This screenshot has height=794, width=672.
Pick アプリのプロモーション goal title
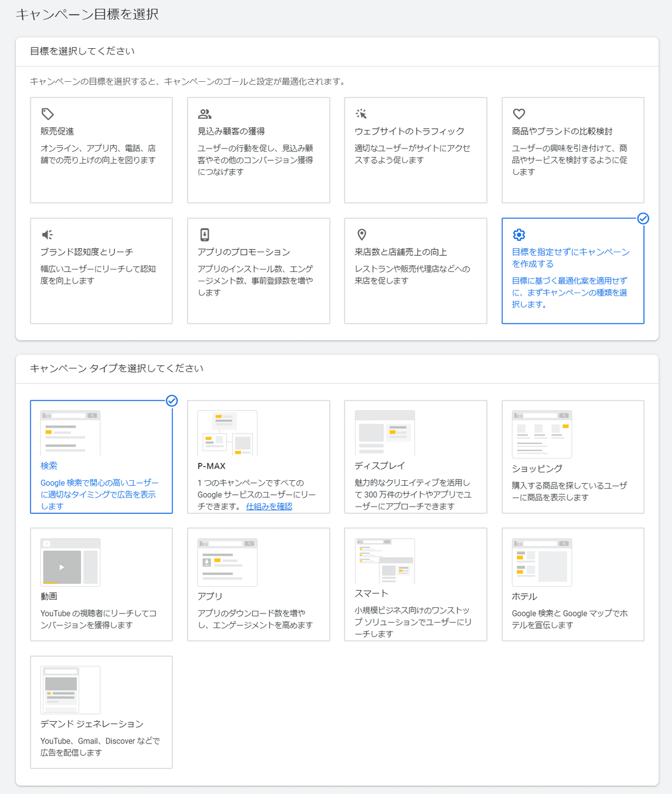(244, 252)
